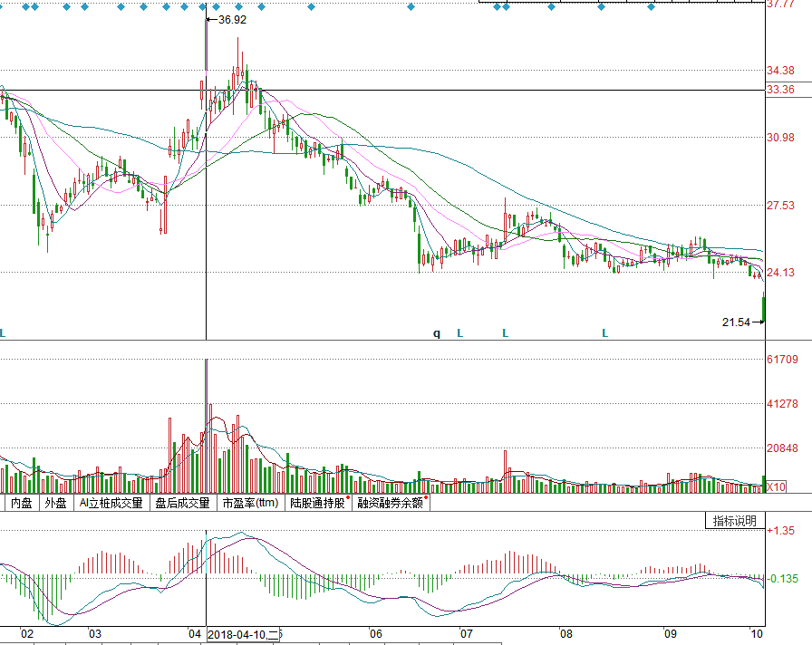
Task: Open the 陆股通持股 tab
Action: pyautogui.click(x=318, y=503)
